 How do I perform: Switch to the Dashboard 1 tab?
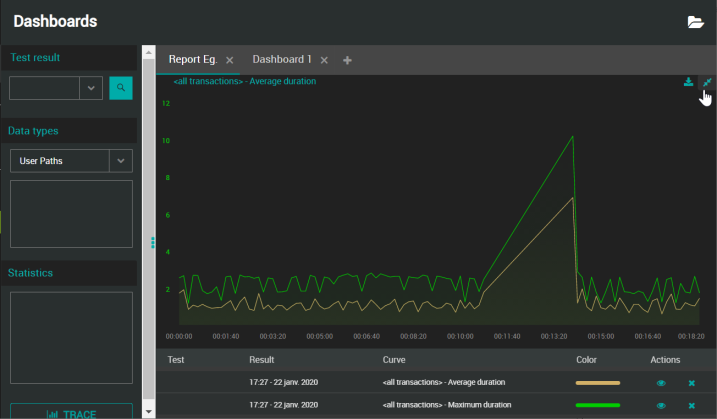282,60
